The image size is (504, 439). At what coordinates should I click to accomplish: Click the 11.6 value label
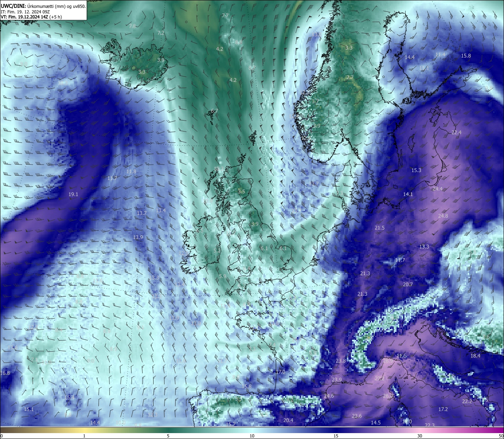401,356
